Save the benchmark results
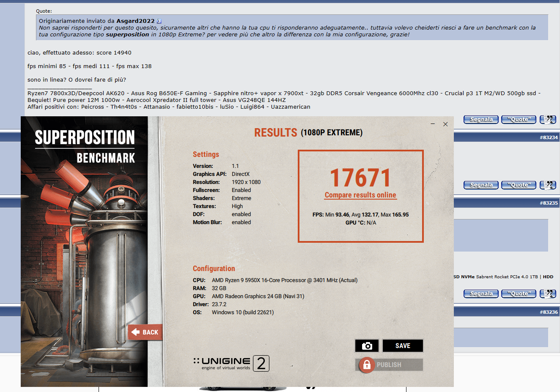The width and height of the screenshot is (560, 392). click(x=403, y=346)
